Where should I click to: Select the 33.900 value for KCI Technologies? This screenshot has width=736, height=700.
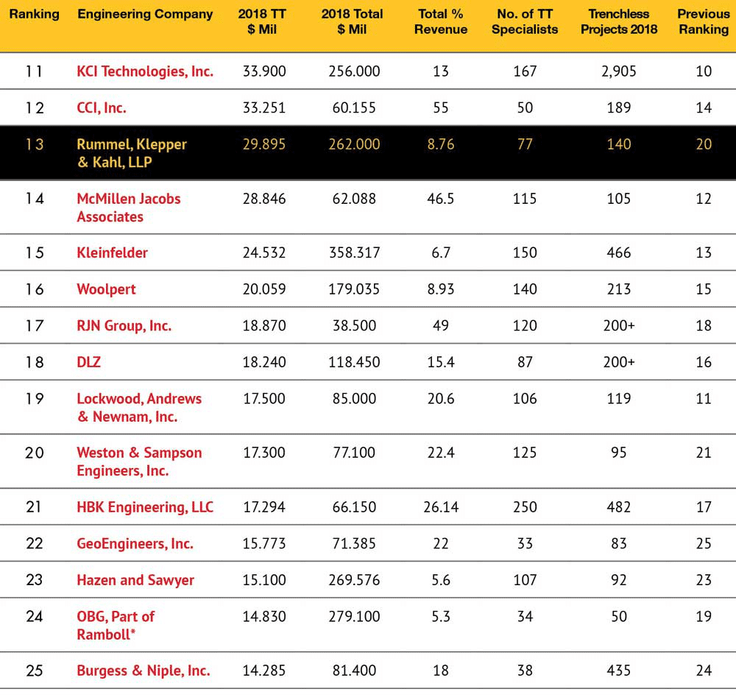pos(264,71)
